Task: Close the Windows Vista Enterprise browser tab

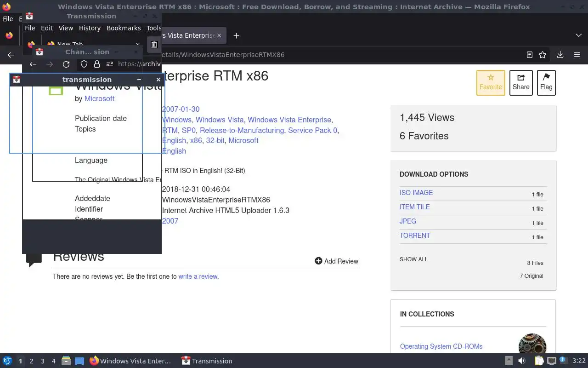Action: pos(219,35)
